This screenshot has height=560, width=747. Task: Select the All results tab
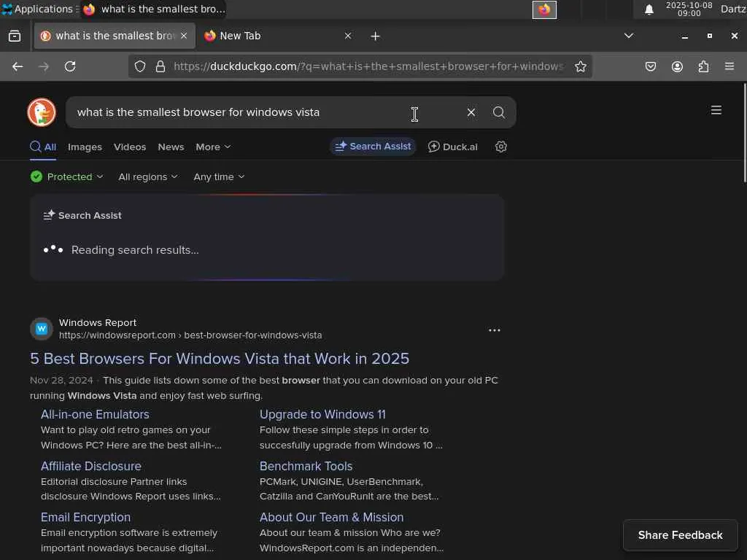coord(43,147)
